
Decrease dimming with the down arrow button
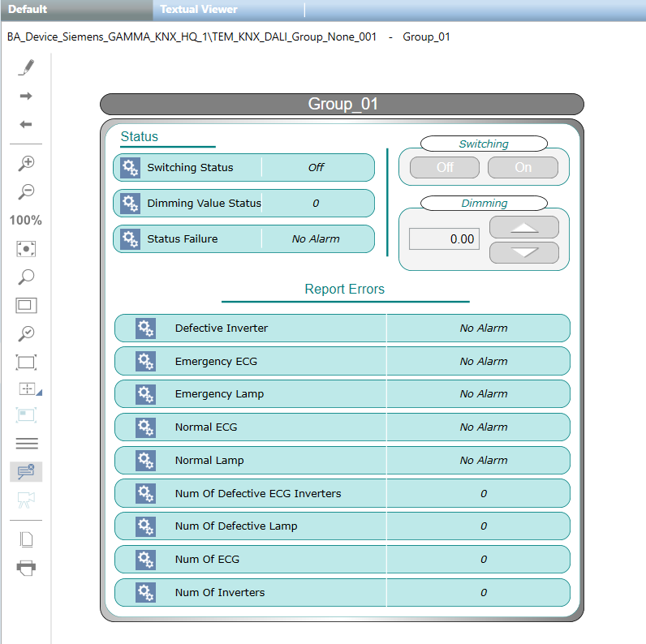(524, 252)
